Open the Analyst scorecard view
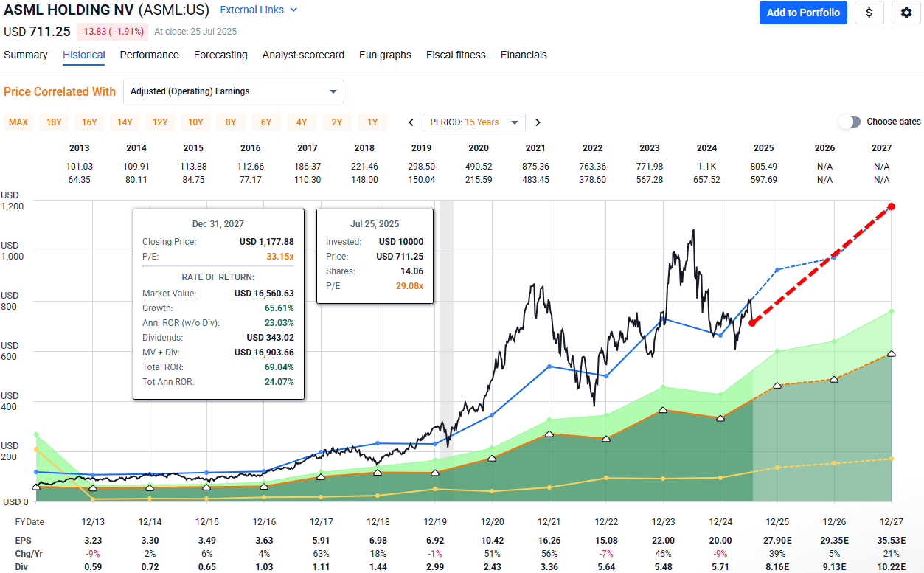The image size is (924, 573). click(303, 55)
